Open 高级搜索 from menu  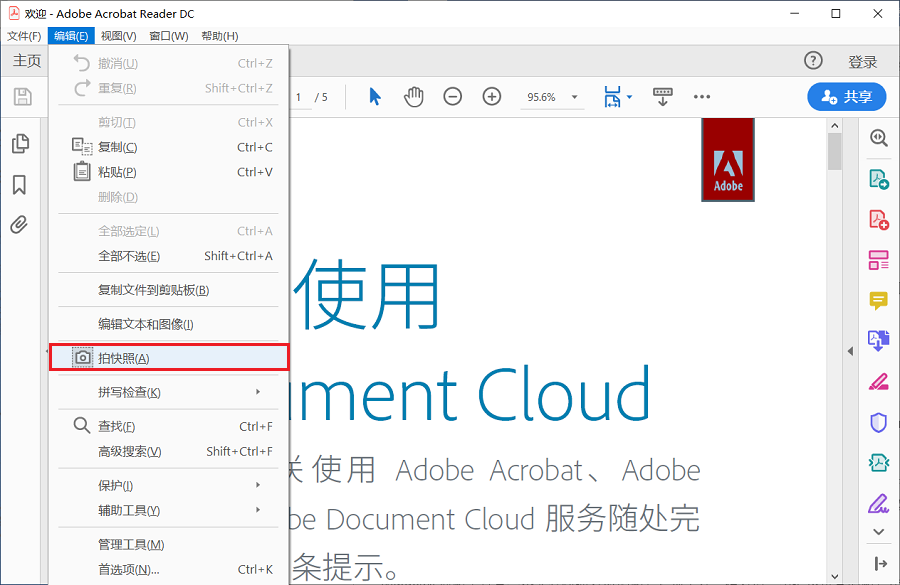tap(169, 451)
